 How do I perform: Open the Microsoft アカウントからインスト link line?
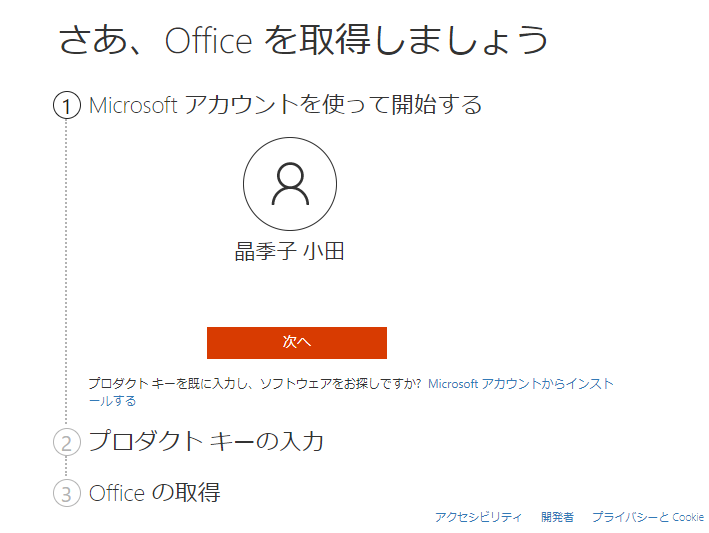[520, 384]
